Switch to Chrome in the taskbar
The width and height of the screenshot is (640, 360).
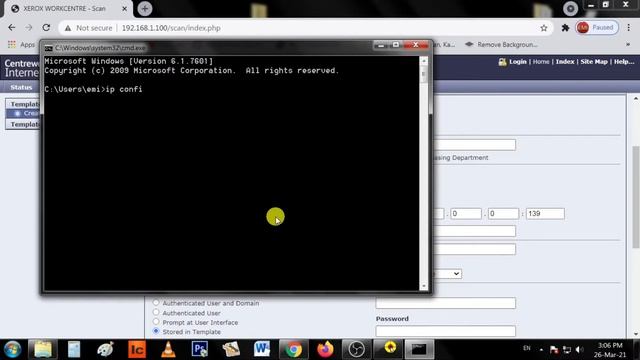click(293, 349)
